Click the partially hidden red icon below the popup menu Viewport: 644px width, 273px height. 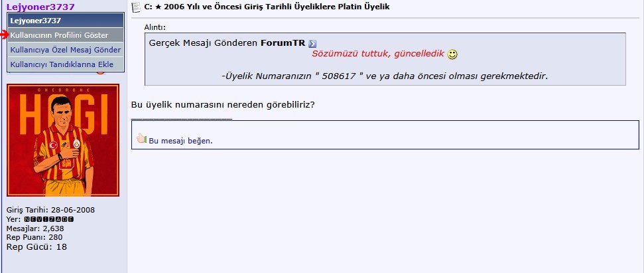pos(101,73)
